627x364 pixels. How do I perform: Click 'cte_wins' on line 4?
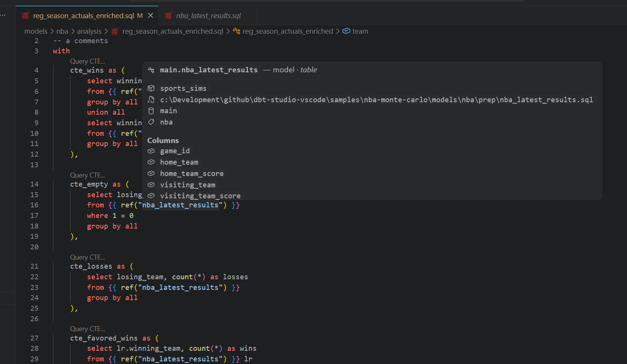pyautogui.click(x=87, y=70)
